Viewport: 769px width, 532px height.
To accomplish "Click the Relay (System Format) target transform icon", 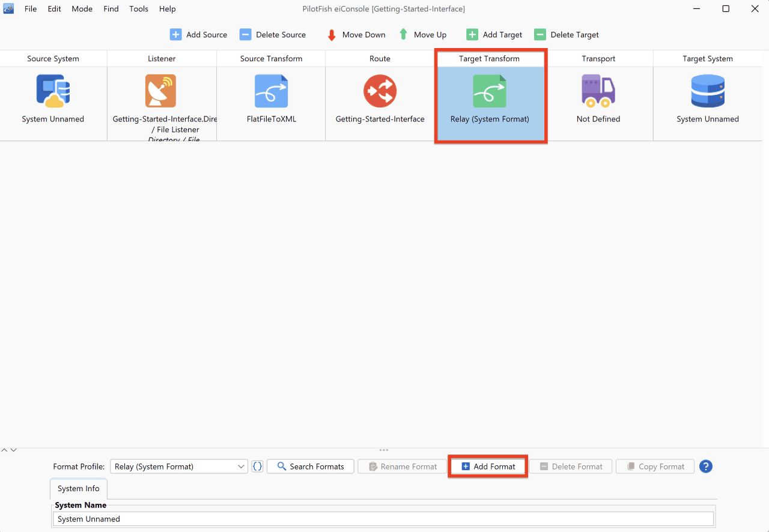I will [490, 91].
